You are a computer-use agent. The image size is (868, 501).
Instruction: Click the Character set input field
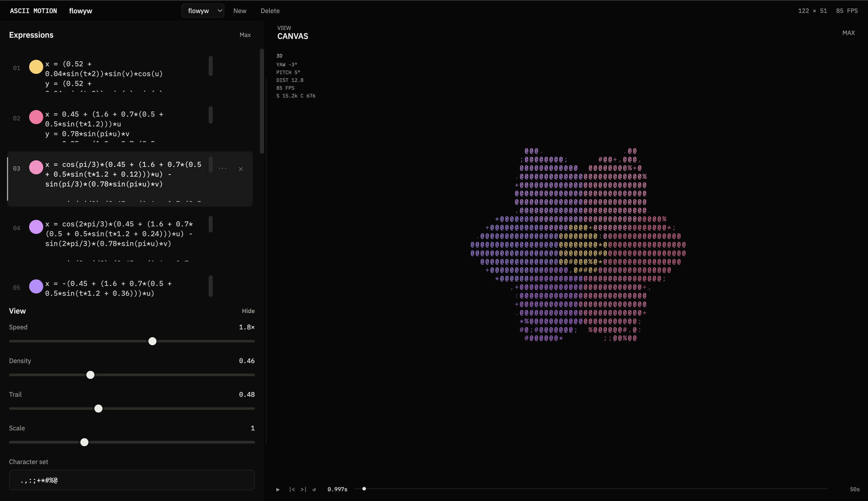click(x=132, y=480)
